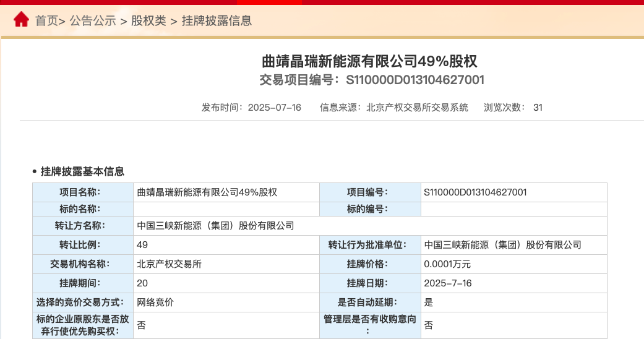Click the 交易机构名称 value 北京产权交易所
The width and height of the screenshot is (644, 339).
click(169, 264)
